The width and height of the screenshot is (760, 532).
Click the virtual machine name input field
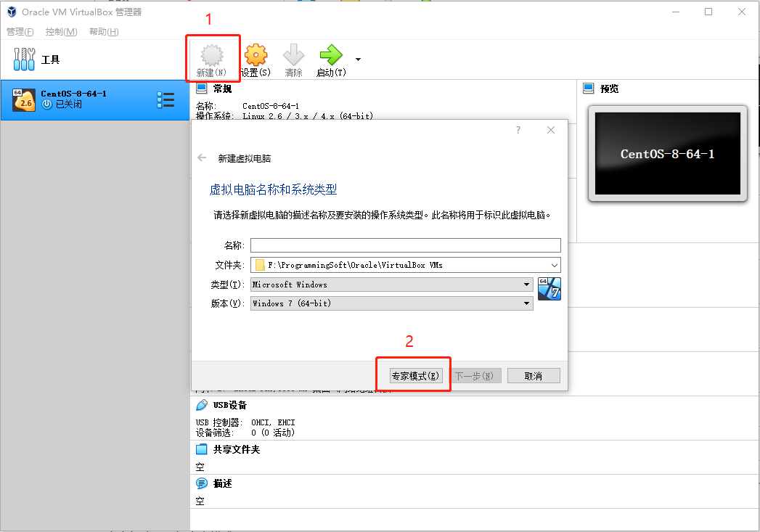404,245
